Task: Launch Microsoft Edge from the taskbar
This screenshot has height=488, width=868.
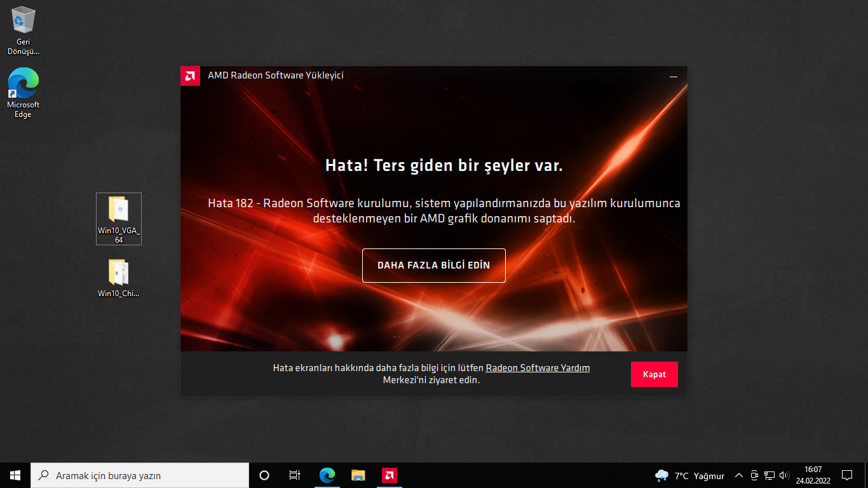Action: tap(327, 475)
